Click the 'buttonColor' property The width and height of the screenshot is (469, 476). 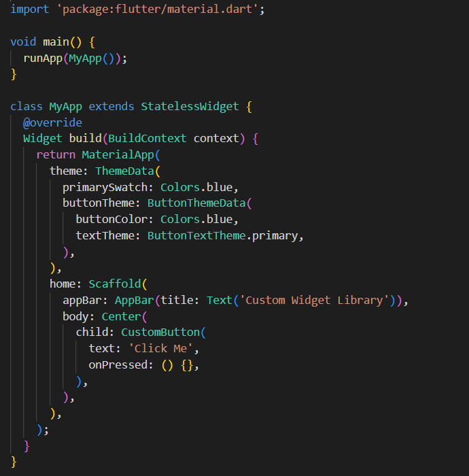click(111, 219)
